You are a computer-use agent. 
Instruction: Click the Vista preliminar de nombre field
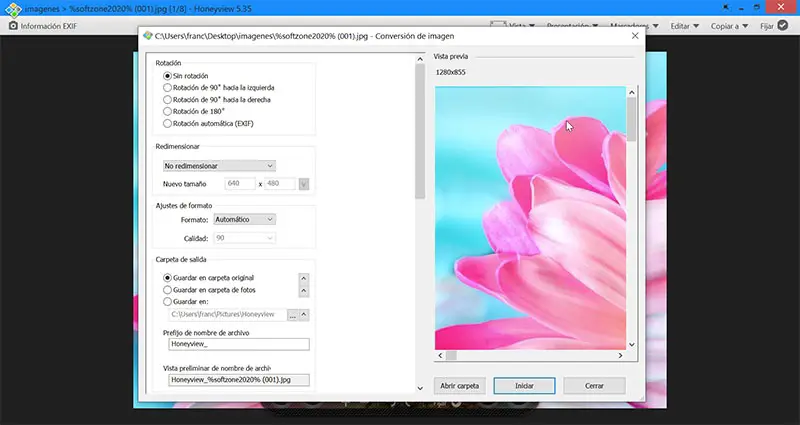(x=239, y=380)
